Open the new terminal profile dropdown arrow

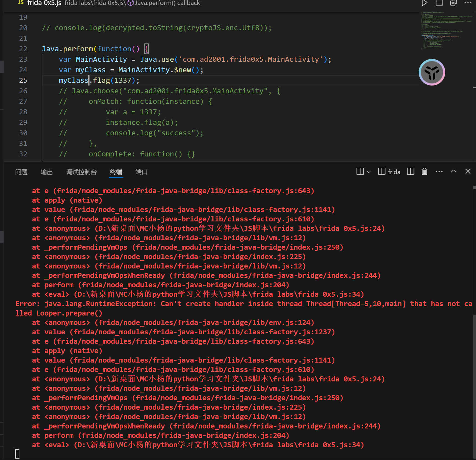click(x=369, y=172)
